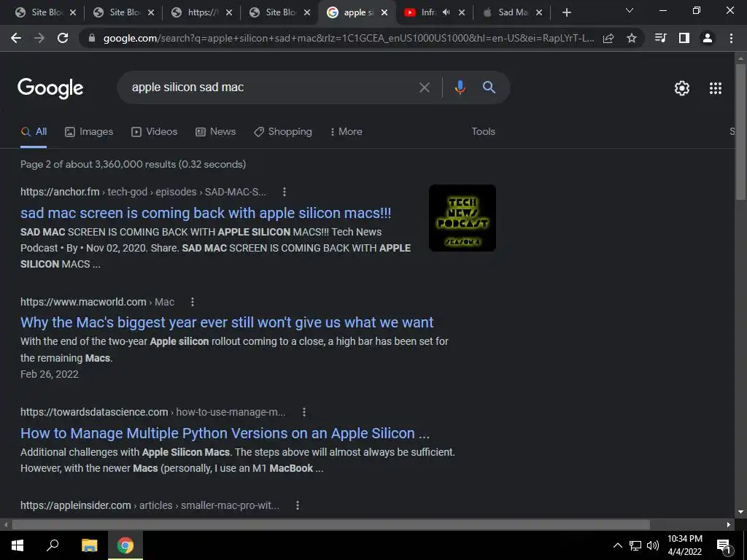Open the tab search dropdown chevron
Image resolution: width=747 pixels, height=560 pixels.
(630, 10)
